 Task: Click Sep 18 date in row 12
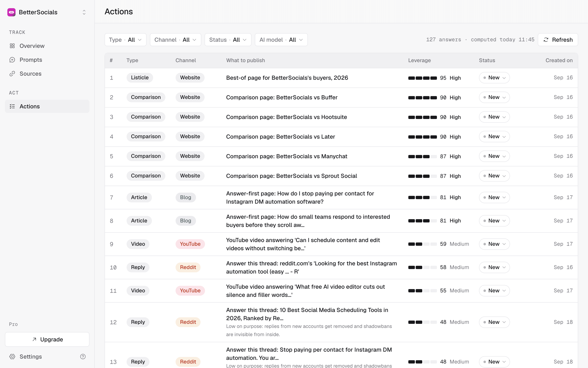[x=563, y=322]
